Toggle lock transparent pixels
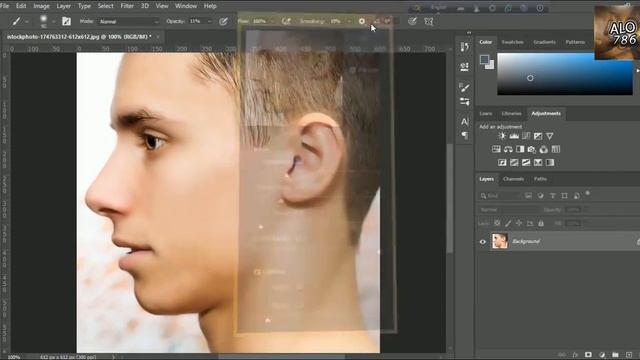Screen dimensions: 640x360 [x=497, y=223]
